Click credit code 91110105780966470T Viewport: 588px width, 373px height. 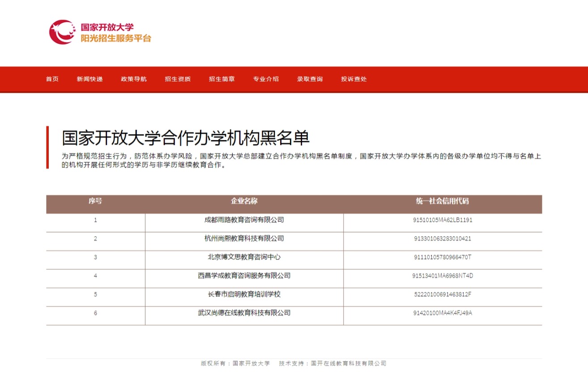443,257
